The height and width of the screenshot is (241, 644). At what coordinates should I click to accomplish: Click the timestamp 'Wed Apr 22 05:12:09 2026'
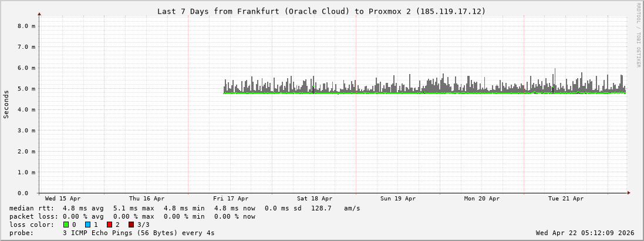pyautogui.click(x=585, y=233)
